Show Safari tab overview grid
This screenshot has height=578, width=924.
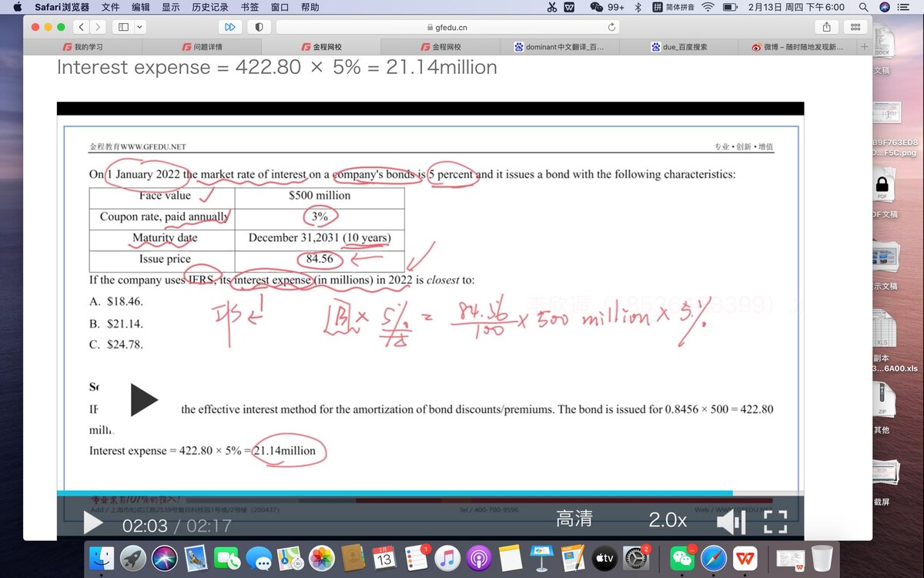pos(855,27)
